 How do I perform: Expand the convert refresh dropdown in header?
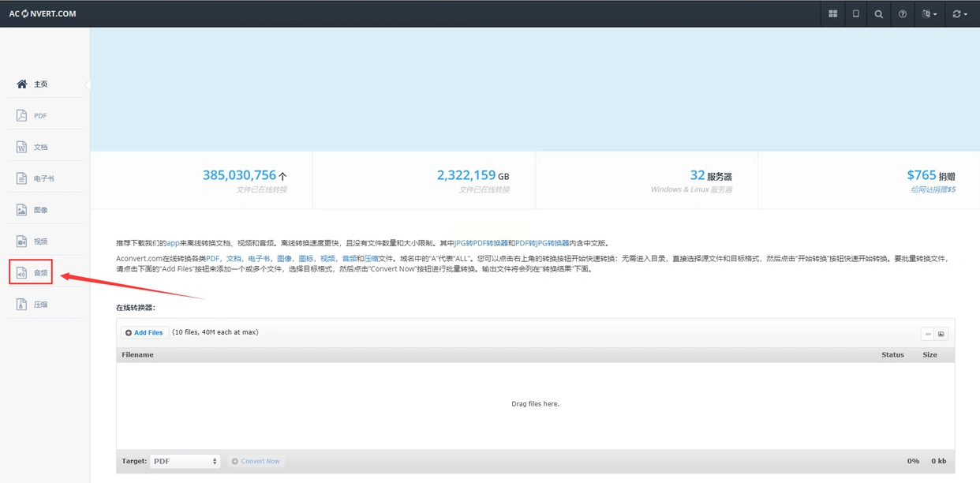[959, 14]
